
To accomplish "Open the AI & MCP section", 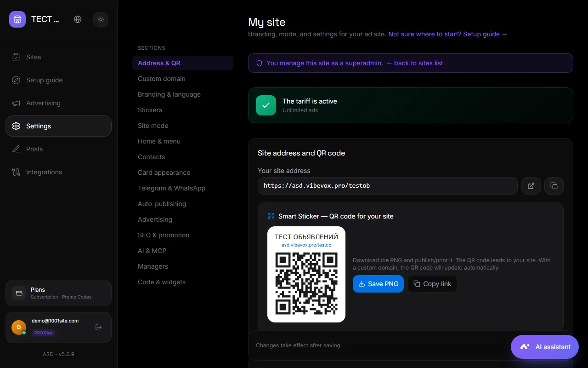I will pos(183,251).
